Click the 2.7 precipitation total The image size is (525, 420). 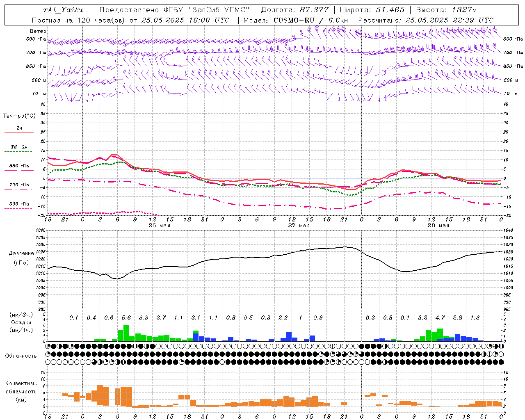(x=161, y=317)
